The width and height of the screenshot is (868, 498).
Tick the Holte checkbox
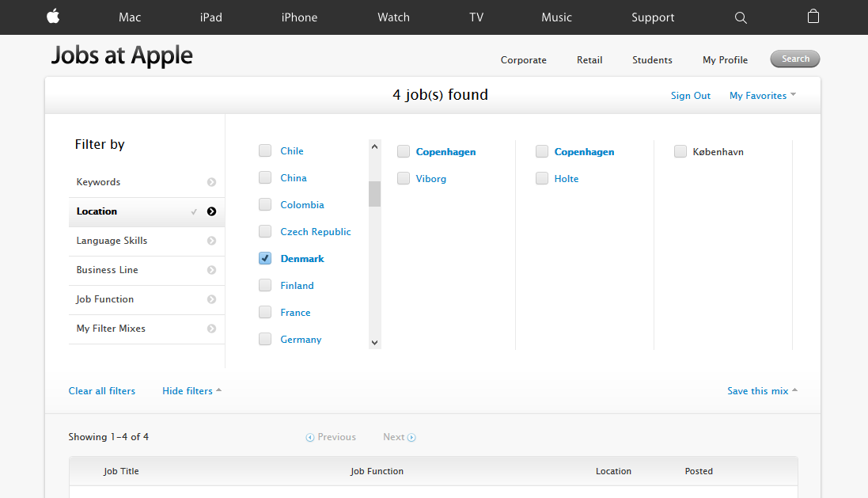pos(542,178)
